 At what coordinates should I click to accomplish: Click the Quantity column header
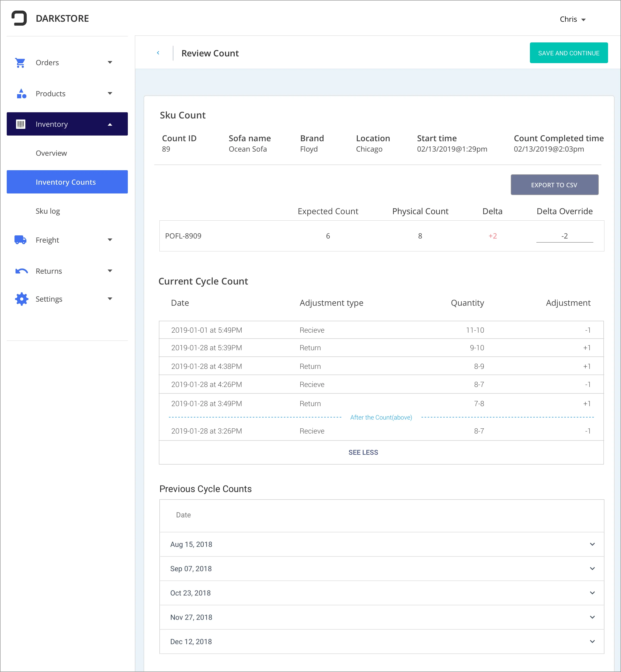click(x=467, y=303)
